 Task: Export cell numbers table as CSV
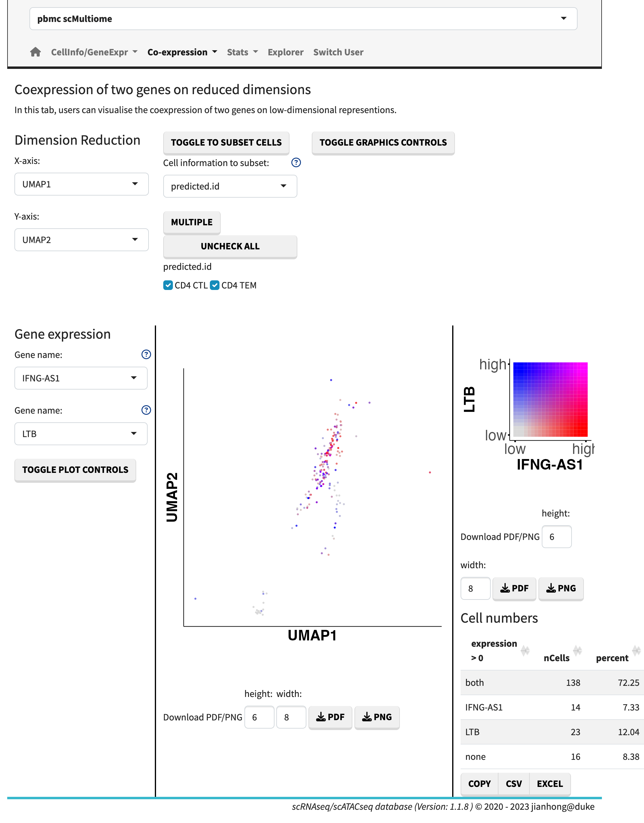(514, 784)
